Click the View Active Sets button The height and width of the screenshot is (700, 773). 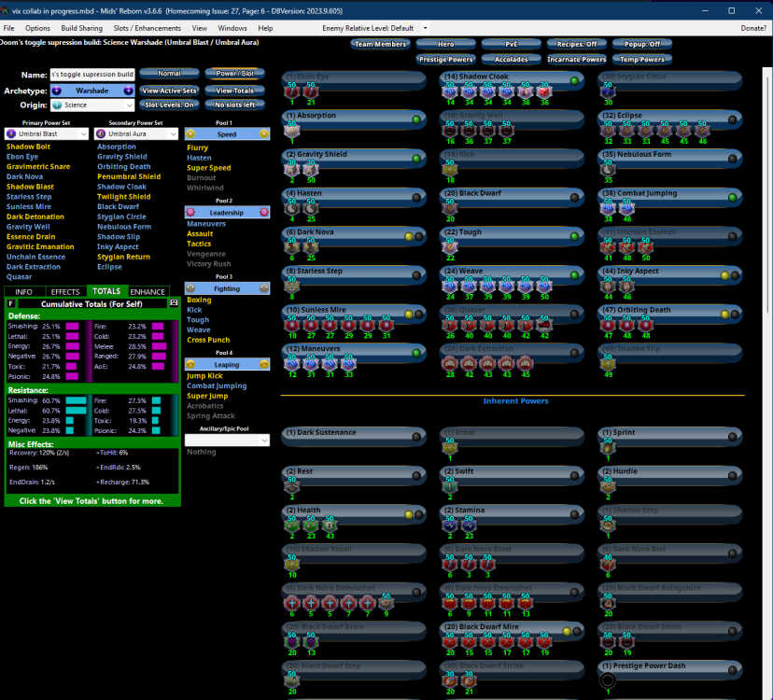click(x=169, y=91)
